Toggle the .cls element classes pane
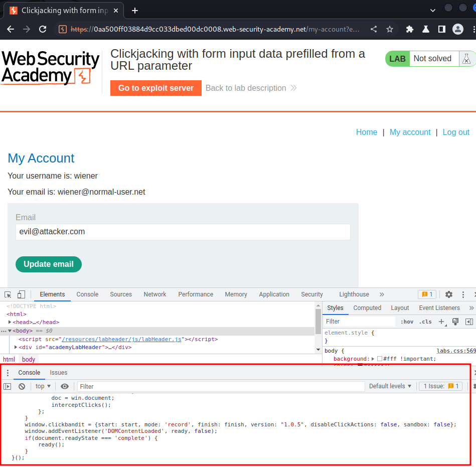The height and width of the screenshot is (467, 476). [x=425, y=322]
